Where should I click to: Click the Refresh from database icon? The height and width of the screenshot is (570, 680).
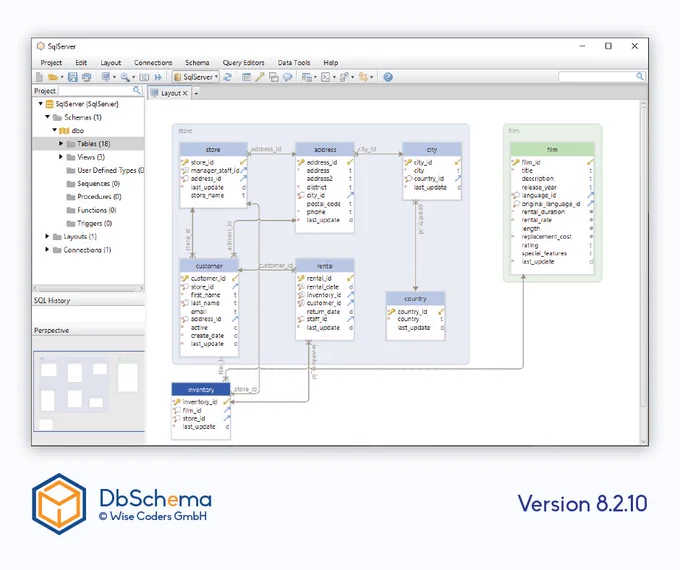(x=228, y=77)
